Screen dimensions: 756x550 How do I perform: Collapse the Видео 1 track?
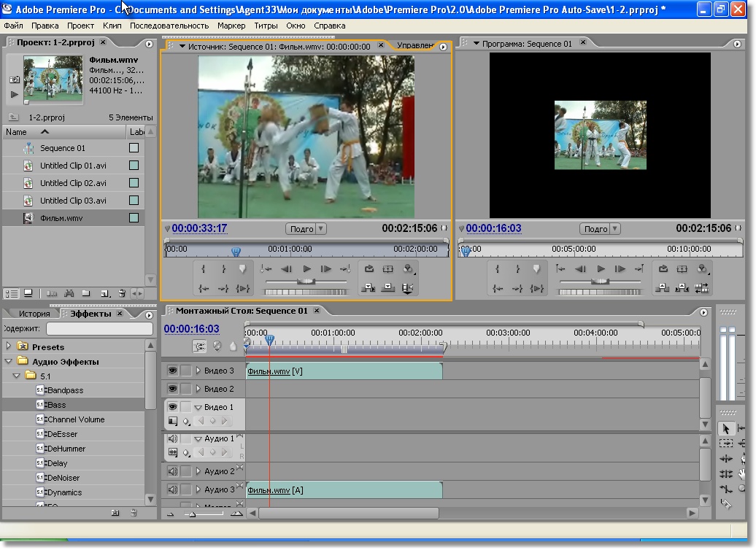[x=198, y=407]
